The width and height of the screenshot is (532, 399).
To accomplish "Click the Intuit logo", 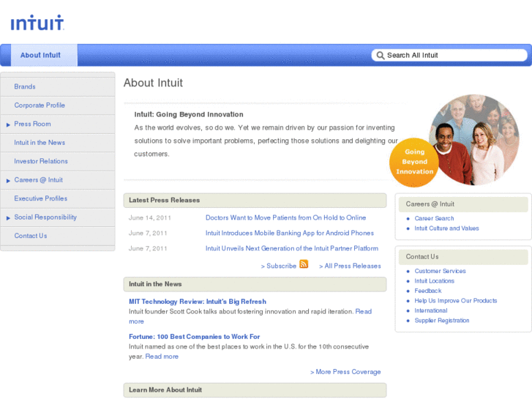I will tap(37, 23).
